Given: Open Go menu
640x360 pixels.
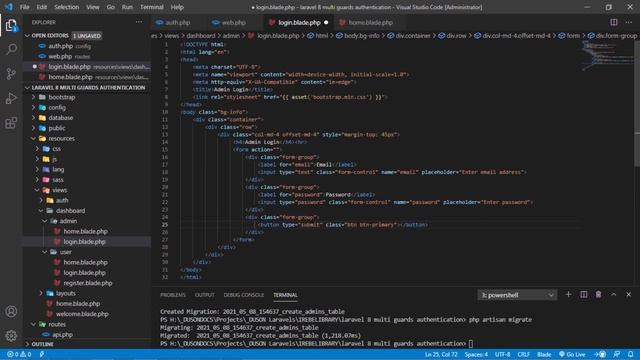Looking at the screenshot, I should 111,7.
